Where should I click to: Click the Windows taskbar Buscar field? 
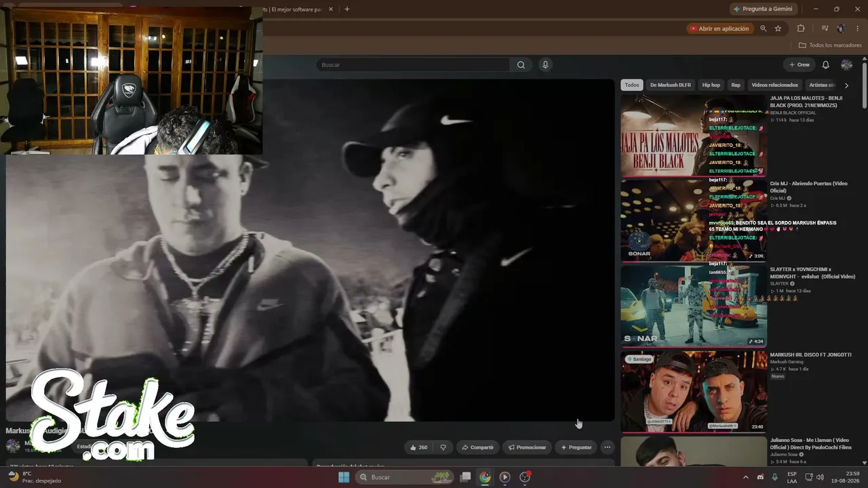tap(406, 477)
